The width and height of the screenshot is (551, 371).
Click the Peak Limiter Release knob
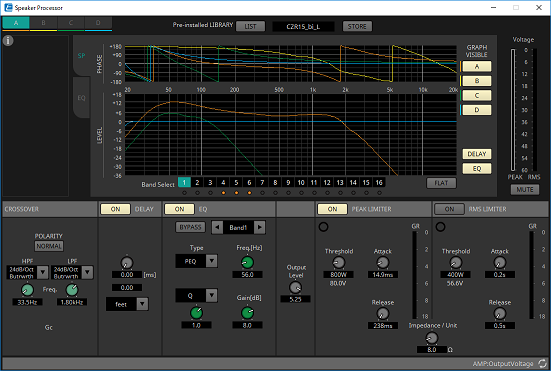point(383,313)
